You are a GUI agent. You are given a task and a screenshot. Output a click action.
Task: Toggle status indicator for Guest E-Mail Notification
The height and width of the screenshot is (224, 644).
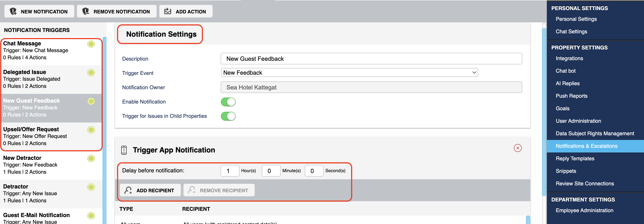pyautogui.click(x=91, y=216)
